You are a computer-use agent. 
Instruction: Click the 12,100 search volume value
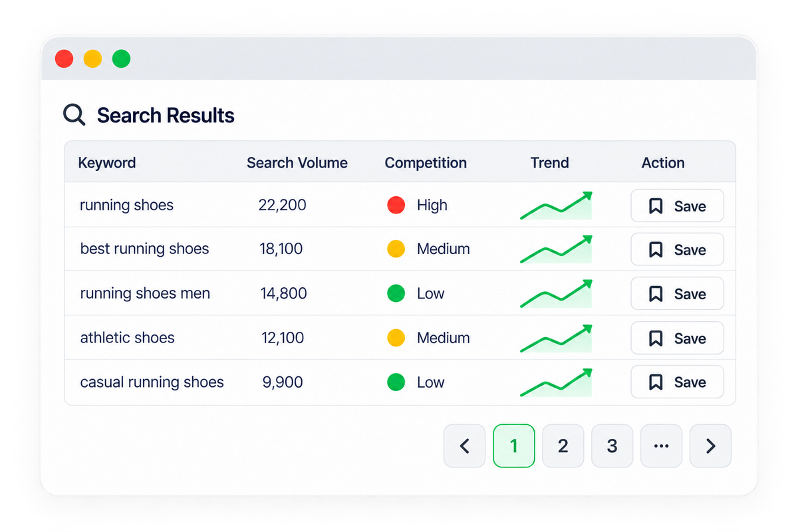coord(283,338)
